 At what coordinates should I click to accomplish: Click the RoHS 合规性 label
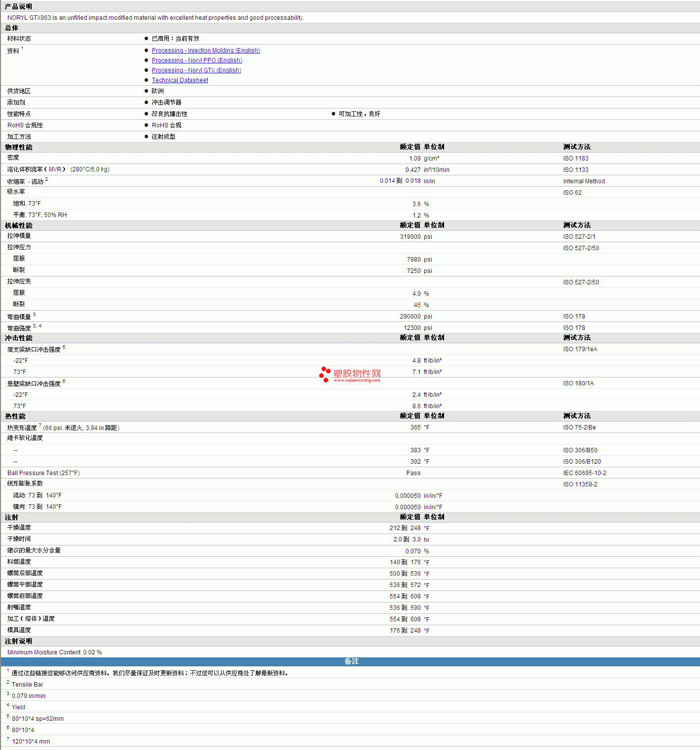click(25, 125)
